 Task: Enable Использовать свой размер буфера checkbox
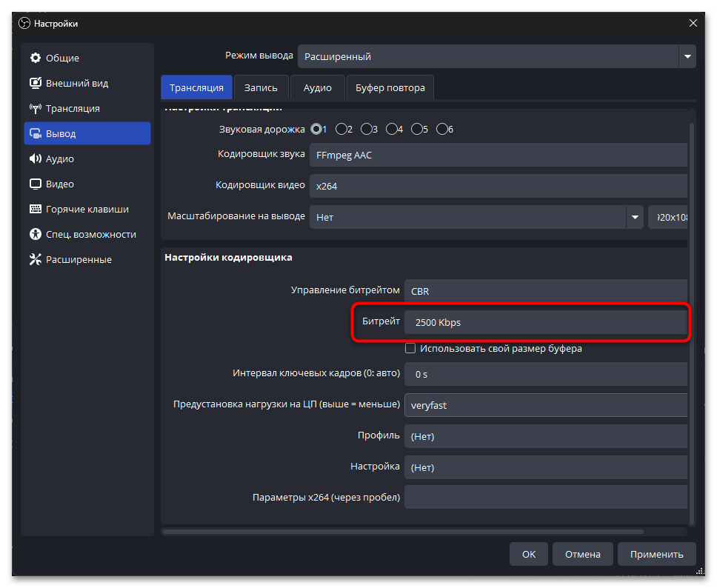point(410,348)
